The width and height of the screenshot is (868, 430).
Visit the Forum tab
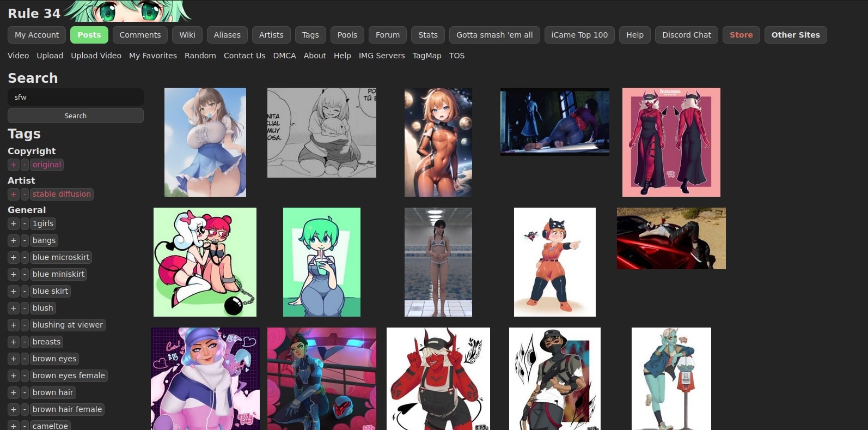click(x=388, y=35)
